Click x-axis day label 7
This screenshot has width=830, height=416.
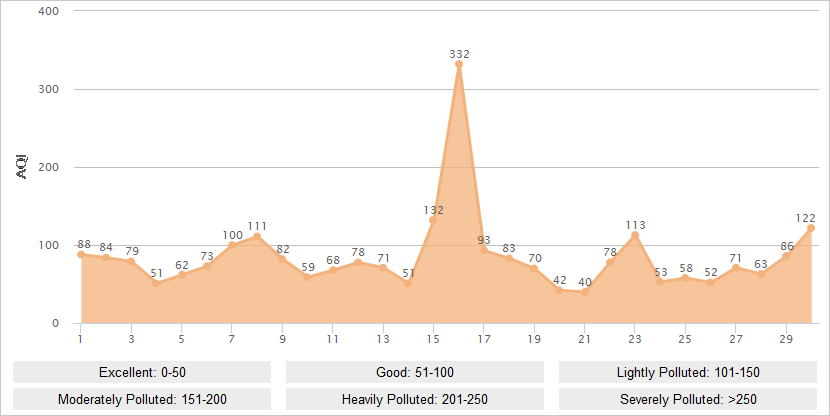click(232, 339)
